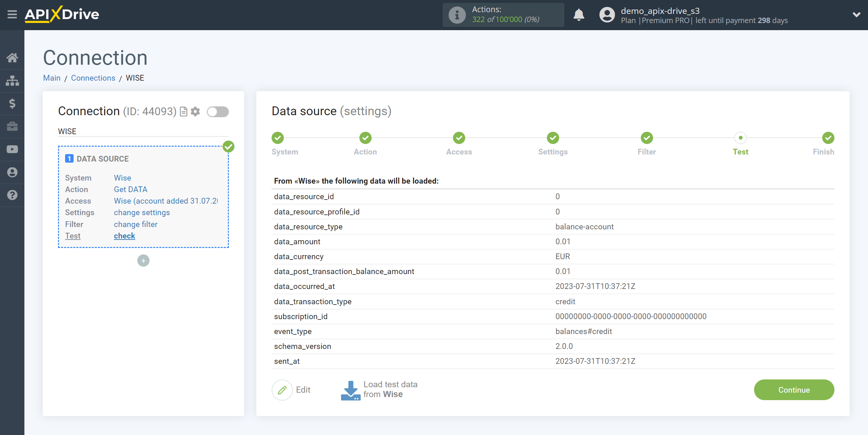
Task: Go to the System step
Action: [x=278, y=138]
